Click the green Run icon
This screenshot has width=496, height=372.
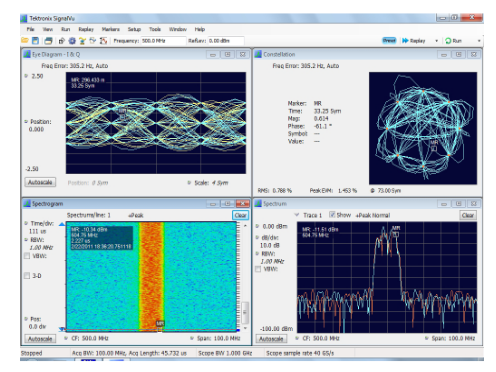448,41
